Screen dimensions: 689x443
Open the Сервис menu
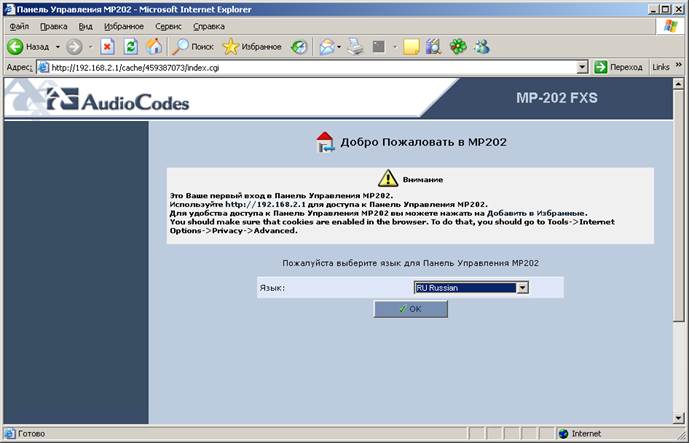coord(168,26)
